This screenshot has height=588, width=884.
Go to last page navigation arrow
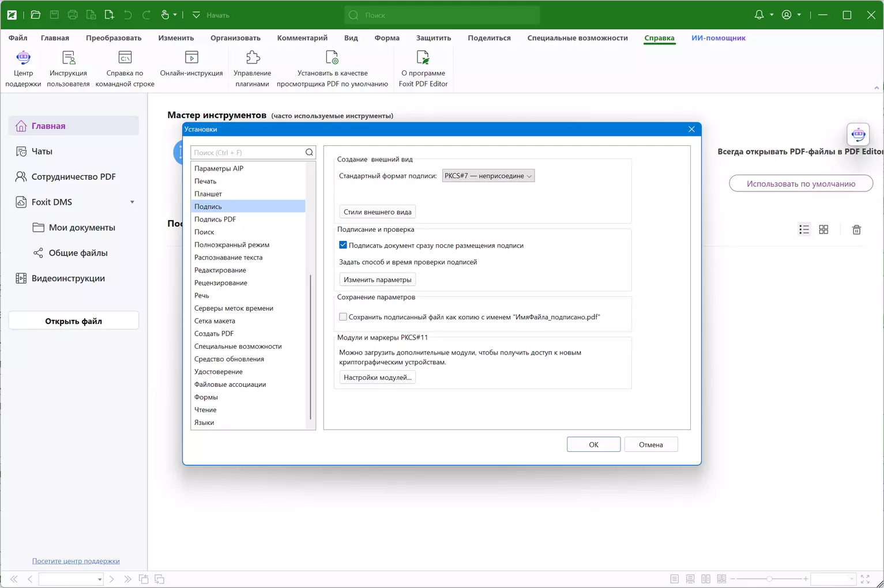pyautogui.click(x=127, y=579)
